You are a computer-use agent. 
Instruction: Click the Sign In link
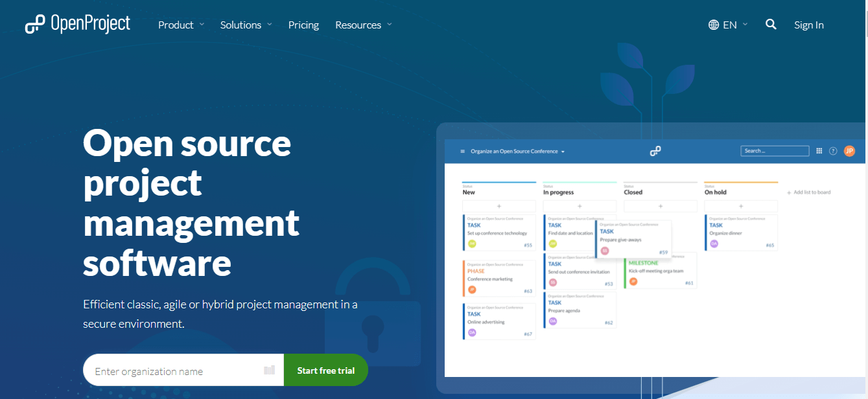(809, 25)
